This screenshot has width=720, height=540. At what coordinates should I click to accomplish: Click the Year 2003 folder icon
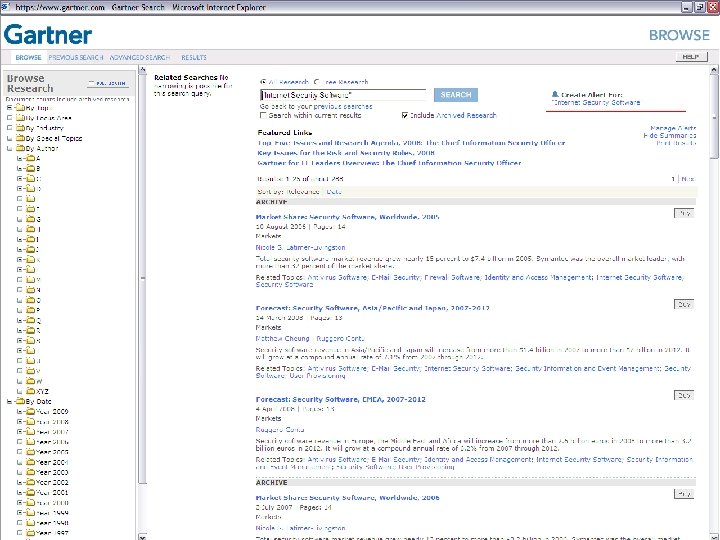pos(30,472)
